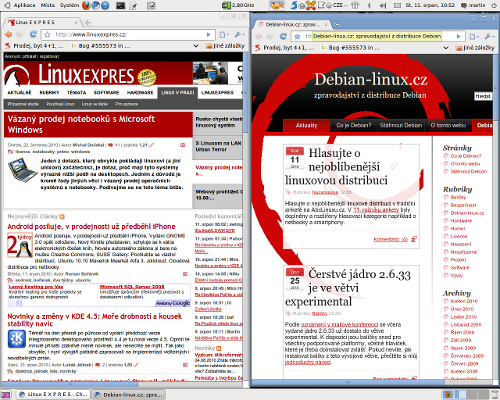Click 'Bug #555573' bookmark in Debian window
The height and width of the screenshot is (400, 500).
pyautogui.click(x=351, y=48)
